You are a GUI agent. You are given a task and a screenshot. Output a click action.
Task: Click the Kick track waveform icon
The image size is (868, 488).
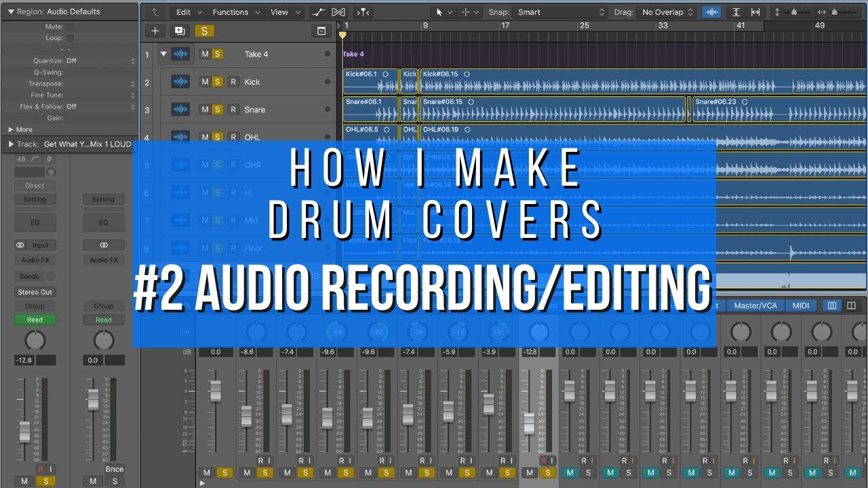[x=180, y=82]
